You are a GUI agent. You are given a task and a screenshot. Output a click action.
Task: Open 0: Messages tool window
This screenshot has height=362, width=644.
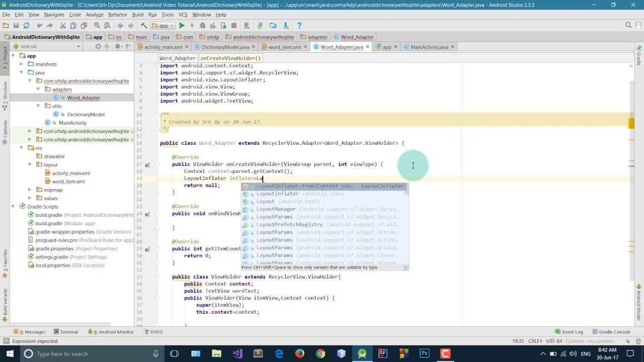(29, 332)
